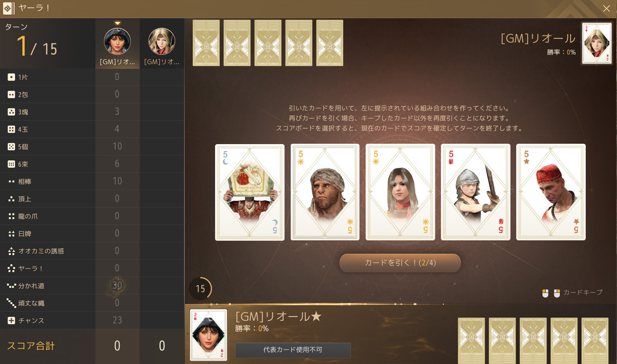Keep the moon 5 card
Viewport: 617px width, 364px height.
click(x=250, y=192)
